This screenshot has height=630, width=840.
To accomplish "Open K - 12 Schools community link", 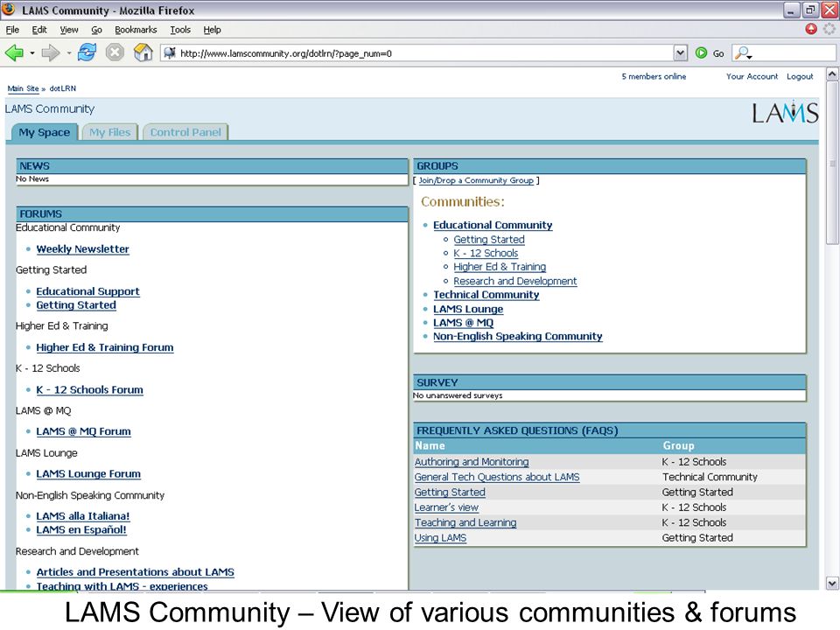I will click(486, 254).
